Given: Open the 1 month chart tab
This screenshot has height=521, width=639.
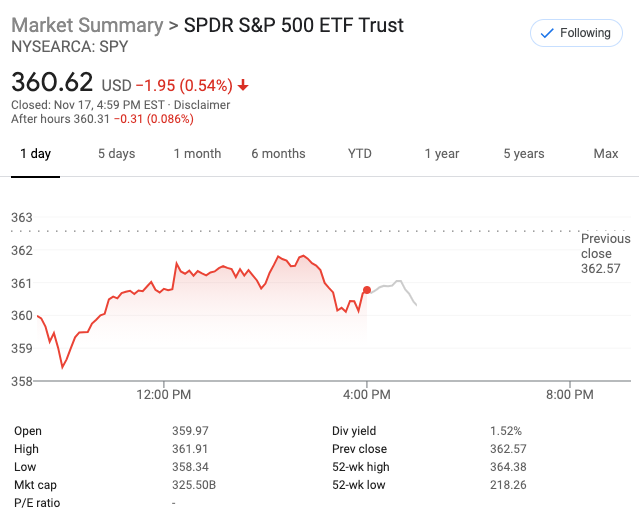Looking at the screenshot, I should coord(197,154).
